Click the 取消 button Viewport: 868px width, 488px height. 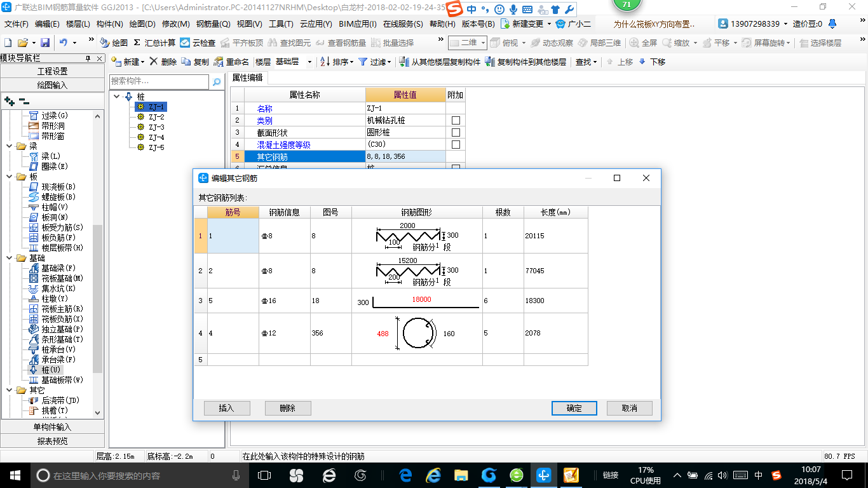pos(629,408)
